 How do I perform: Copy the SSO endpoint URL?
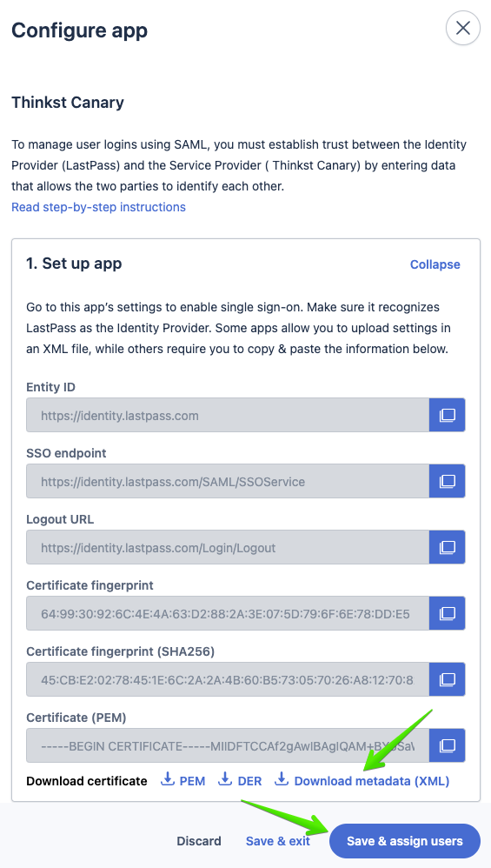point(447,481)
